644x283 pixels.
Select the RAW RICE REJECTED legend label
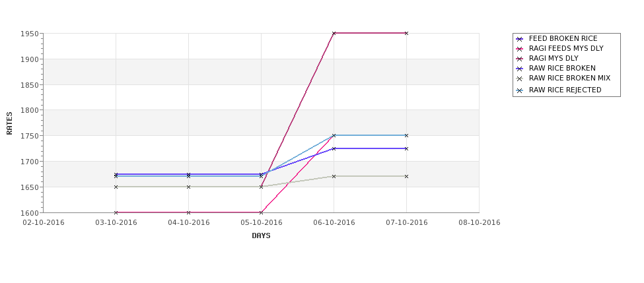565,90
